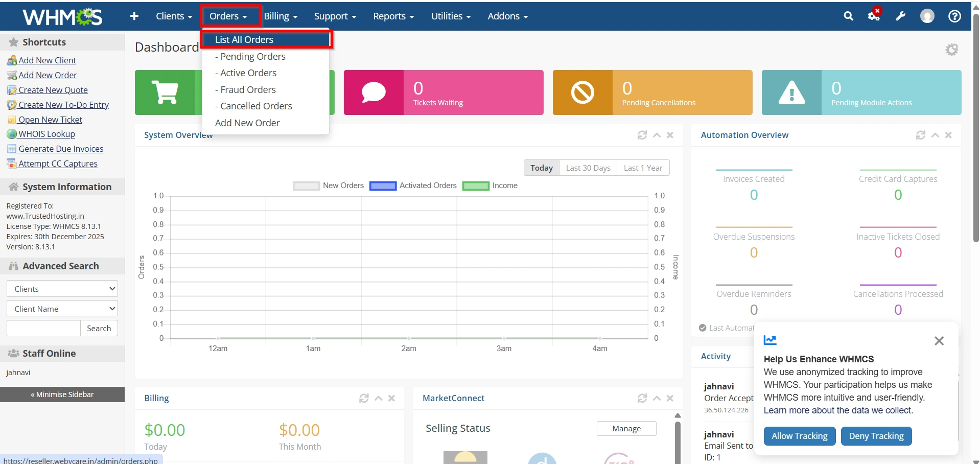980x464 pixels.
Task: Open the plus quick-add icon in navbar
Action: (x=134, y=16)
